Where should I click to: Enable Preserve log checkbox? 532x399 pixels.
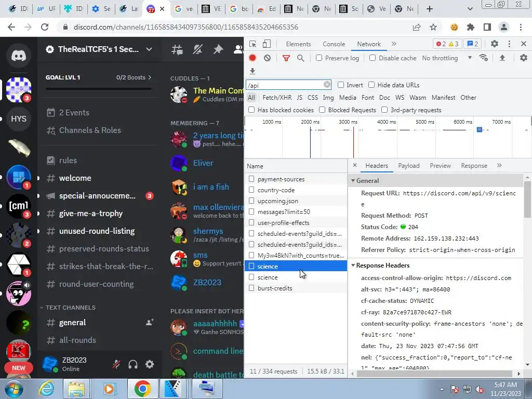319,58
